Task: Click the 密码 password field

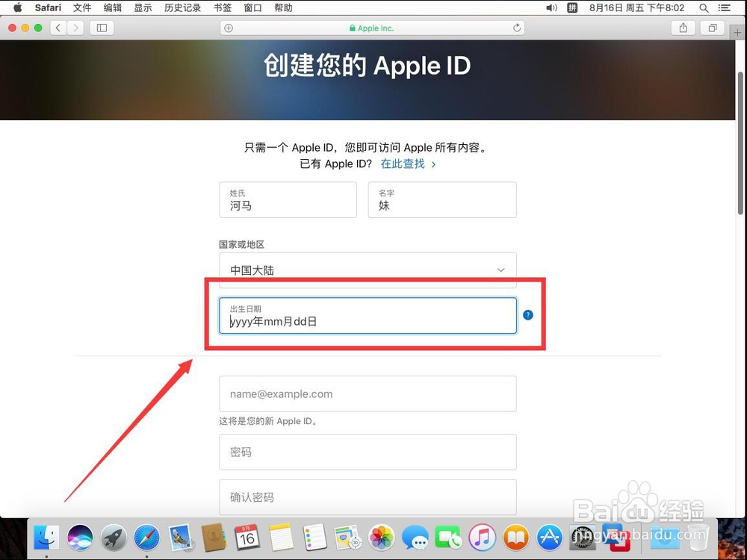Action: tap(368, 452)
